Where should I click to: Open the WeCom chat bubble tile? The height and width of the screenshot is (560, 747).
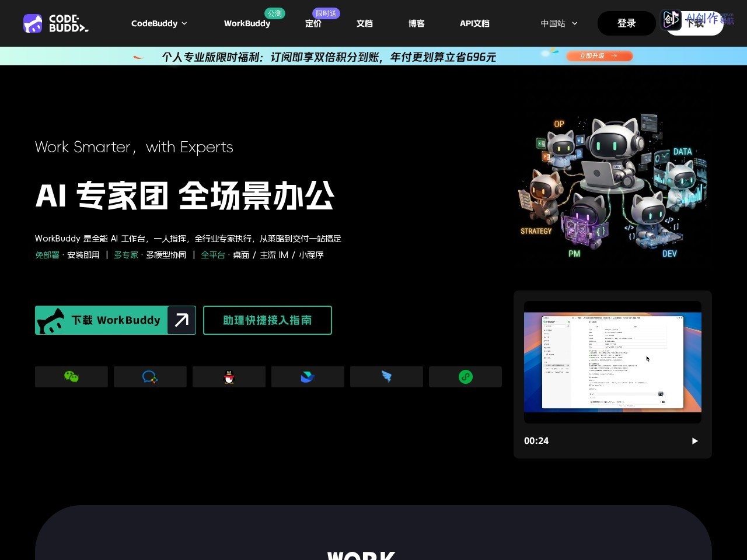coord(150,377)
